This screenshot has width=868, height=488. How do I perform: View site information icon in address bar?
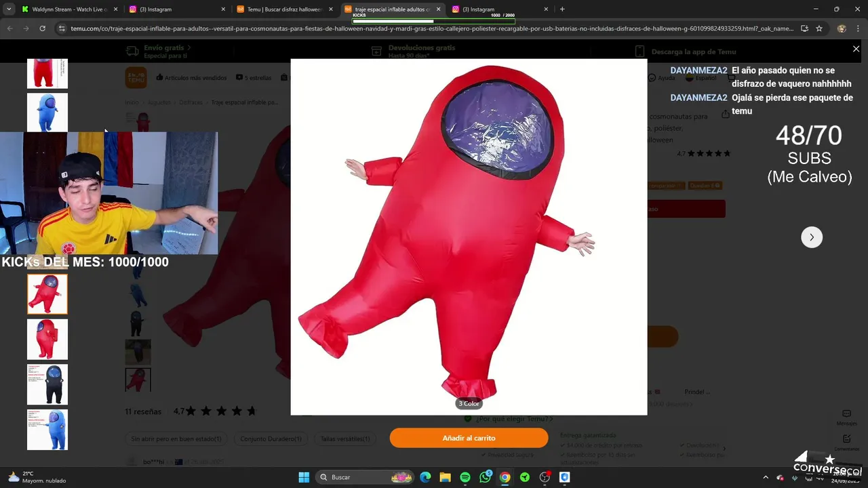coord(62,28)
